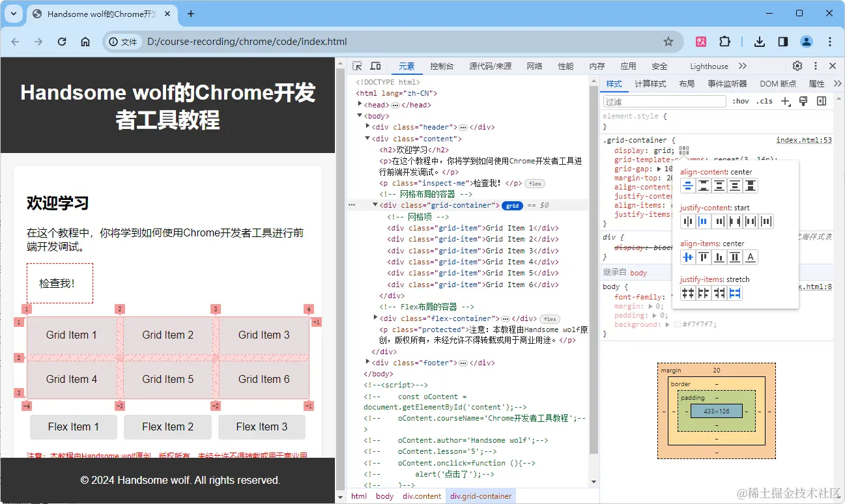Open Chrome downloads icon
Screen dimensions: 845x504
[x=759, y=42]
